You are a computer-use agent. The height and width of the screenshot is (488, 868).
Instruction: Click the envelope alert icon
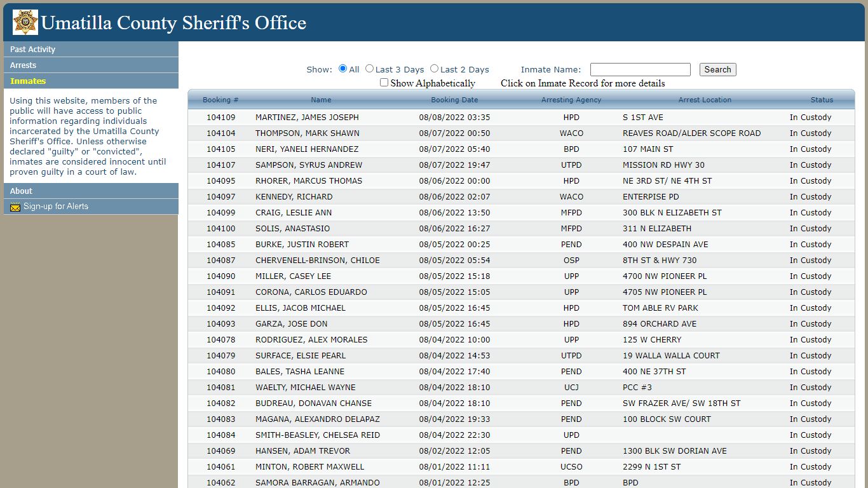pyautogui.click(x=15, y=207)
